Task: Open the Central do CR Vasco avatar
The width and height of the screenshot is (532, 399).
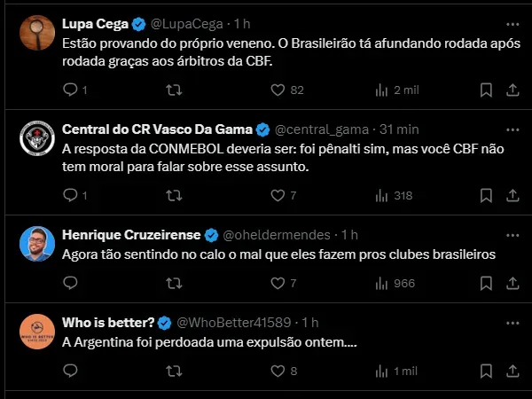Action: point(38,139)
